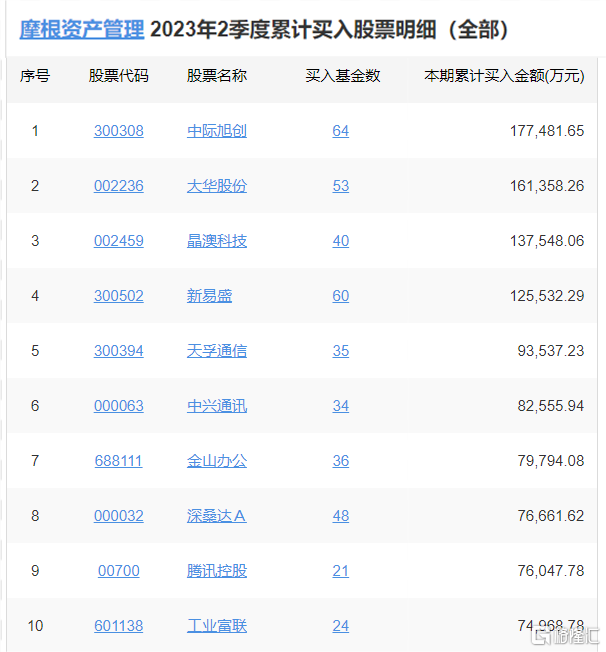Viewport: 606px width, 652px height.
Task: Open stock code 000032
Action: coord(119,516)
